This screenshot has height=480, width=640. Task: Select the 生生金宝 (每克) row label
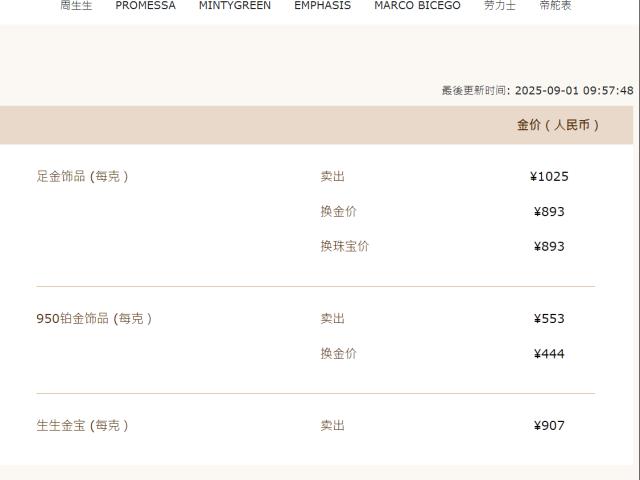[x=82, y=426]
